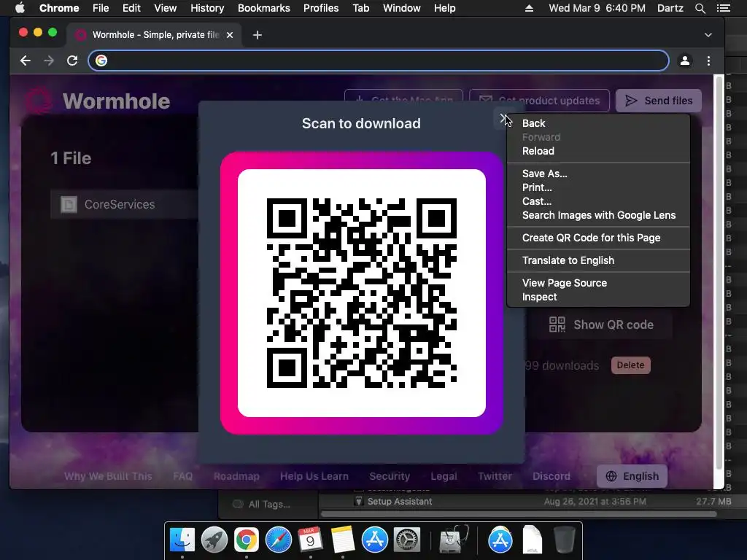Screen dimensions: 747x560
Task: Open Chrome from the Dock
Action: (x=246, y=540)
